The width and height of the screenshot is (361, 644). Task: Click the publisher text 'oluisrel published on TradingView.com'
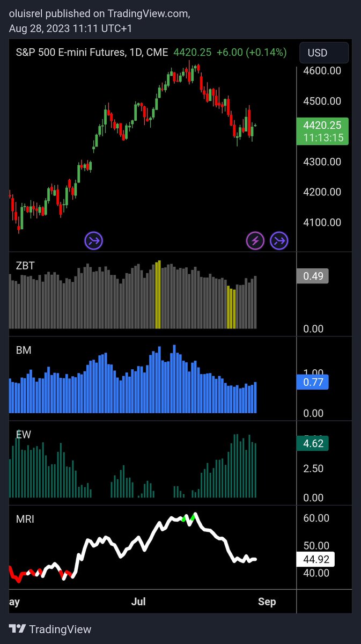point(100,15)
